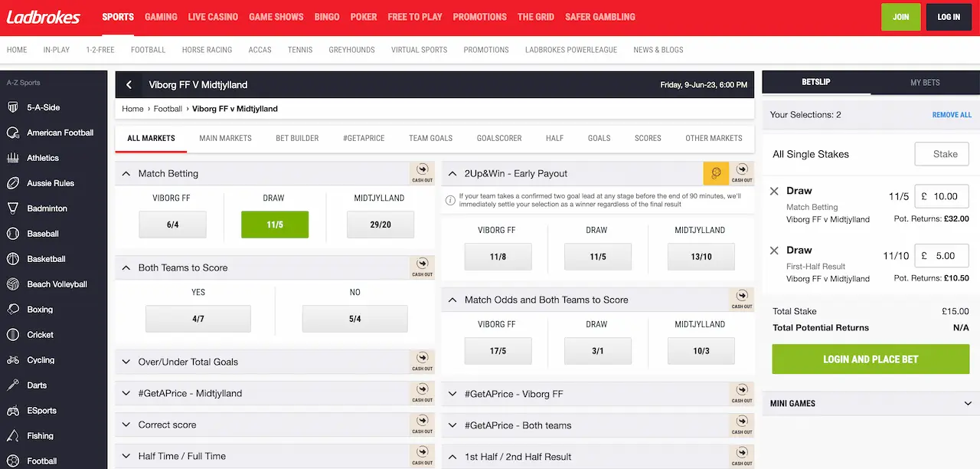The image size is (980, 469).
Task: Pick the Baseball icon in sidebar
Action: [13, 234]
